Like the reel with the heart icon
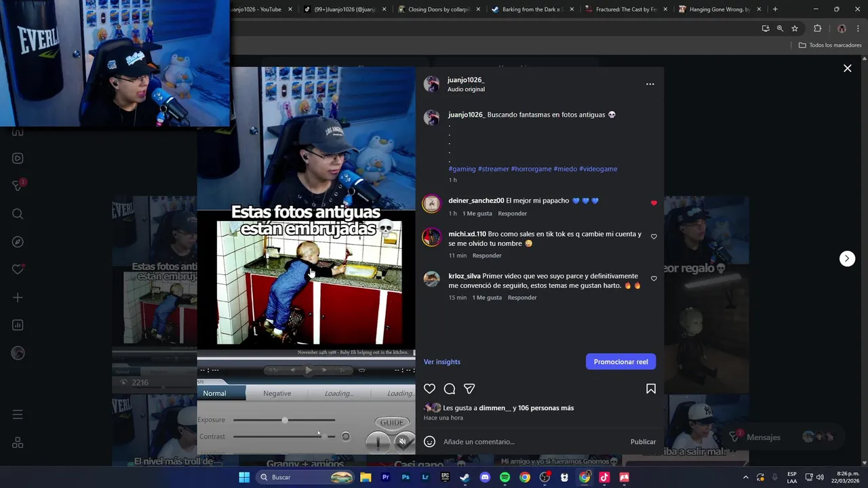This screenshot has height=488, width=868. (x=429, y=389)
